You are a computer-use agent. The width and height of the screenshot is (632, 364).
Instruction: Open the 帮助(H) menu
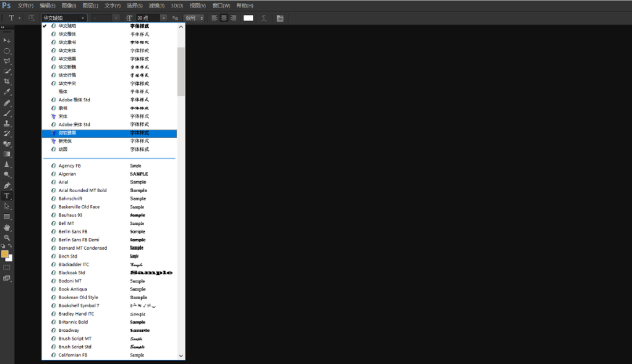pos(245,6)
